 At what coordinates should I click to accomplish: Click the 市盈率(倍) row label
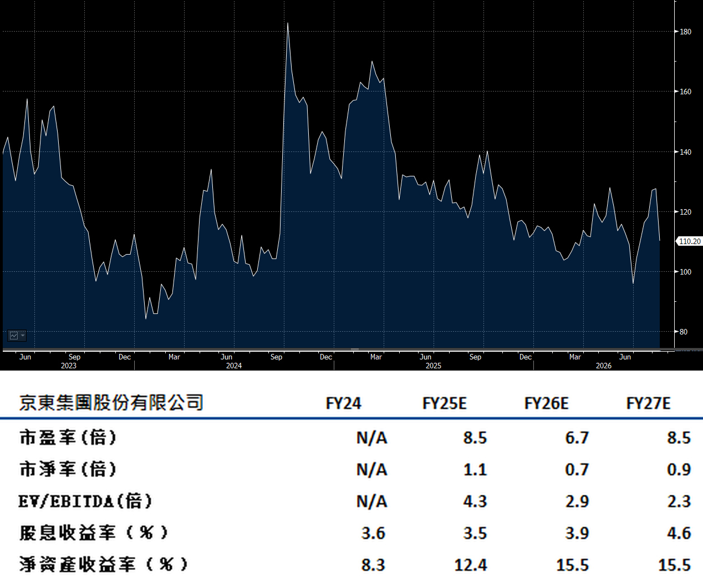(68, 438)
